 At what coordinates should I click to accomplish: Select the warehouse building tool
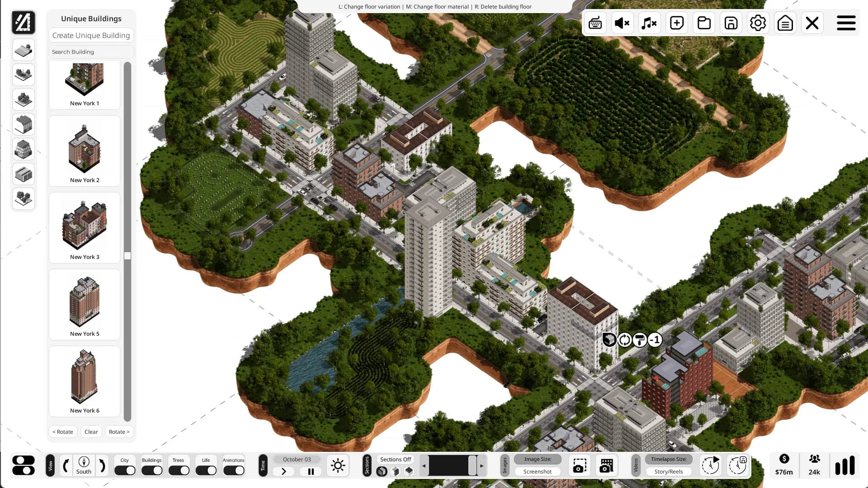click(24, 174)
